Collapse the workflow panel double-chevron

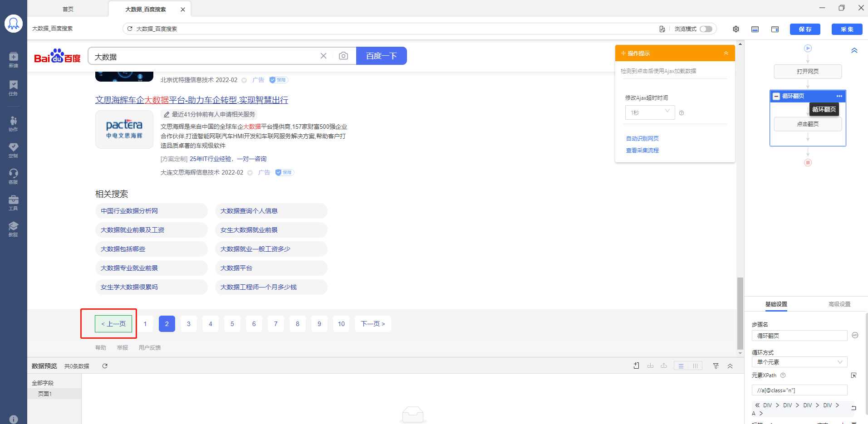[854, 50]
